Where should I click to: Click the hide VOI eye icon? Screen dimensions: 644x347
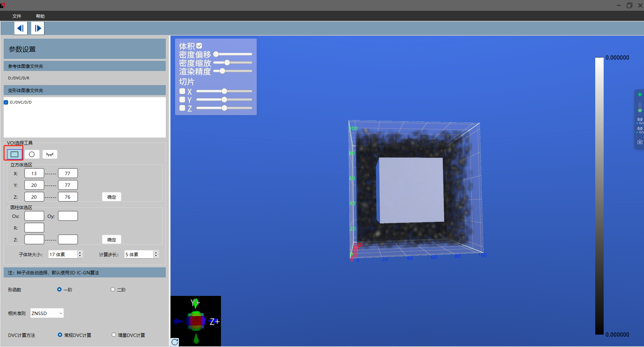(50, 154)
